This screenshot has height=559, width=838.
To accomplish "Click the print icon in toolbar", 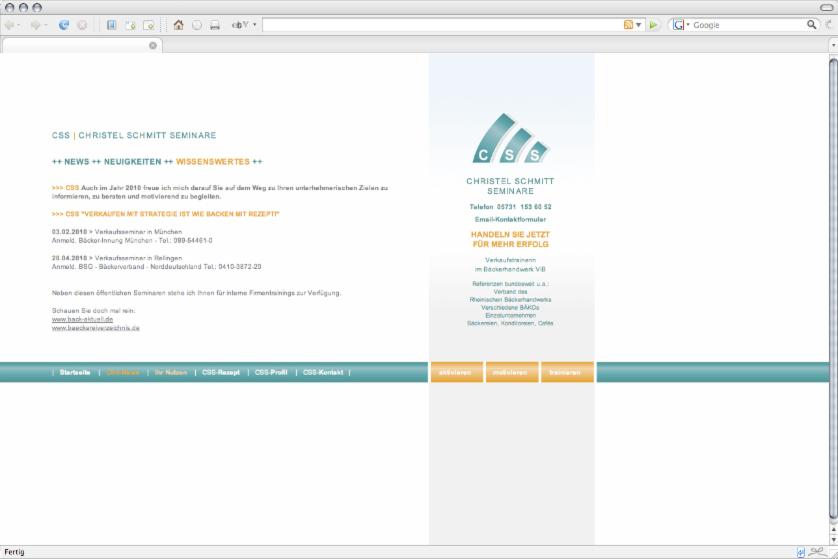I will click(215, 25).
